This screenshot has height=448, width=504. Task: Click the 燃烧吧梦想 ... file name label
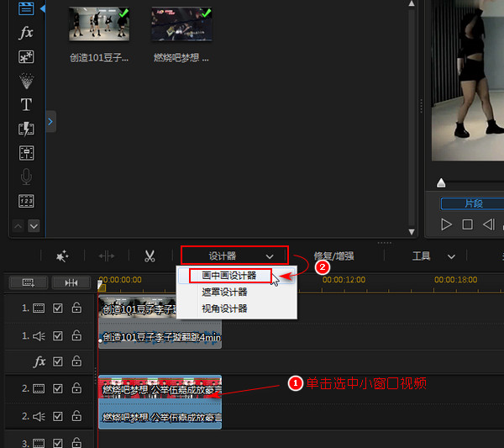pos(181,58)
